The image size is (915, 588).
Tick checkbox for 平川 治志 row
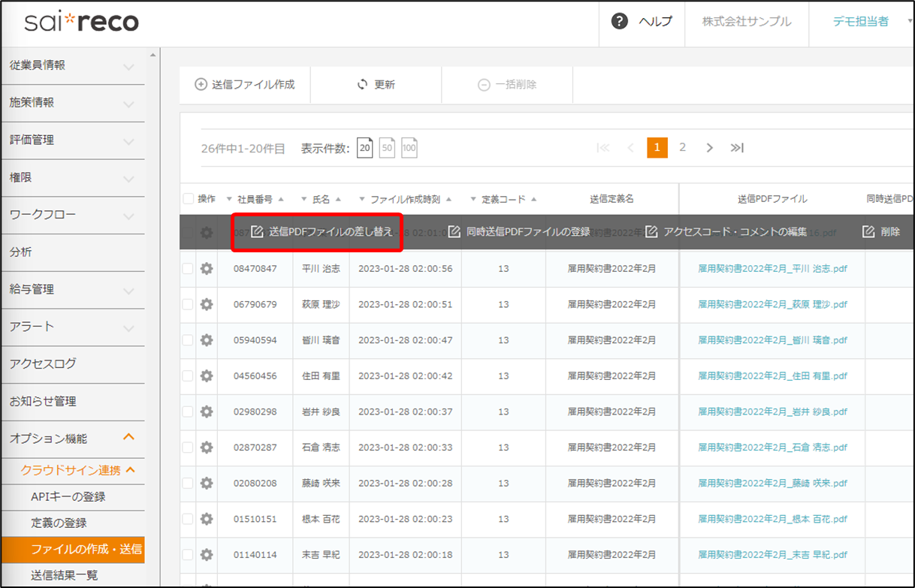coord(188,269)
